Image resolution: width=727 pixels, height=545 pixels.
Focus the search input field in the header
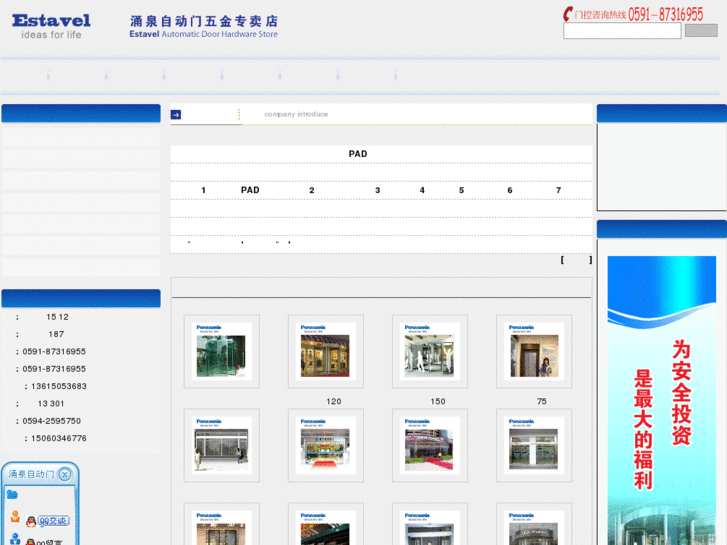click(622, 31)
